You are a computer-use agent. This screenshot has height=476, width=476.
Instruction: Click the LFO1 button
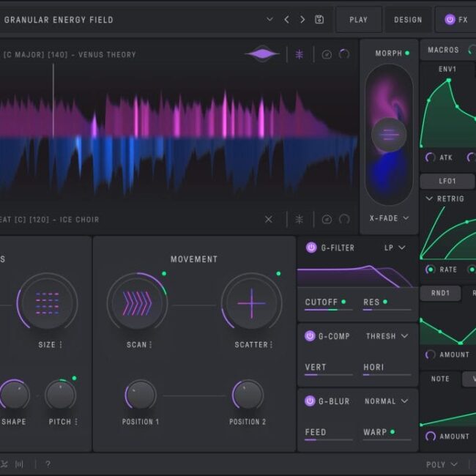click(x=447, y=181)
